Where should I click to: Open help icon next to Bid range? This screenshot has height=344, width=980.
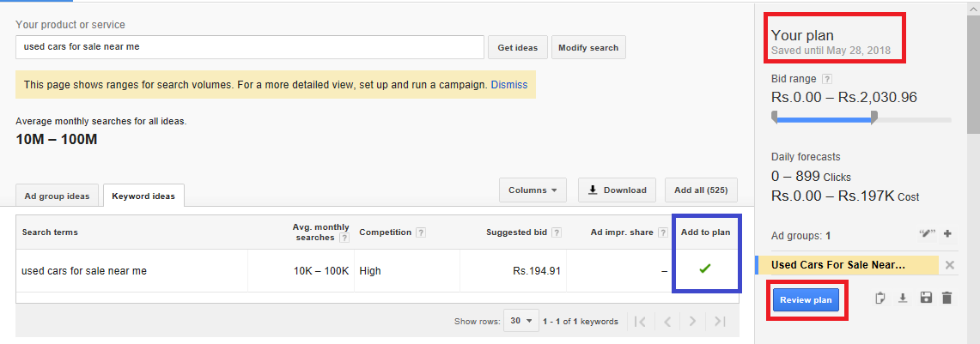click(827, 79)
